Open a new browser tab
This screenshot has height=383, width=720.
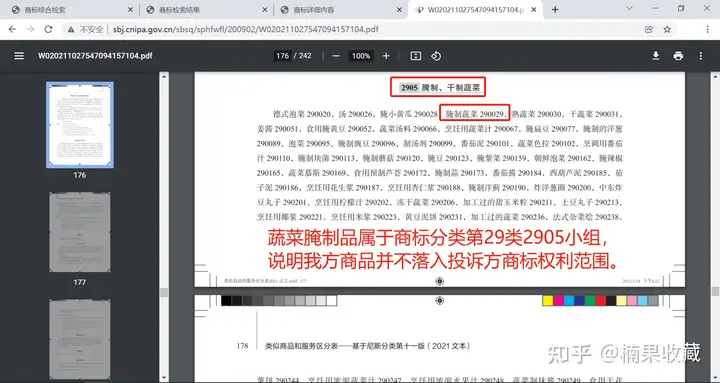coord(555,9)
